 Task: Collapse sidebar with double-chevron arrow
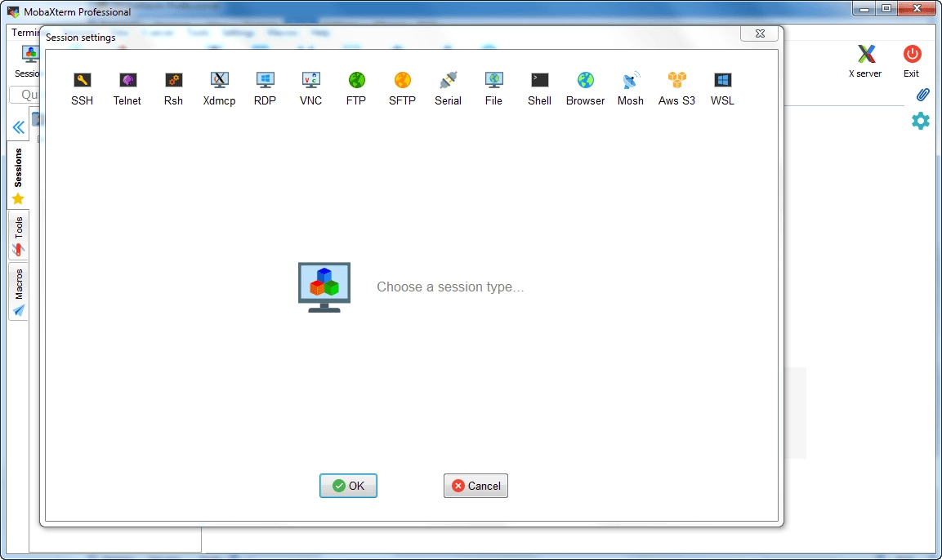click(x=19, y=127)
